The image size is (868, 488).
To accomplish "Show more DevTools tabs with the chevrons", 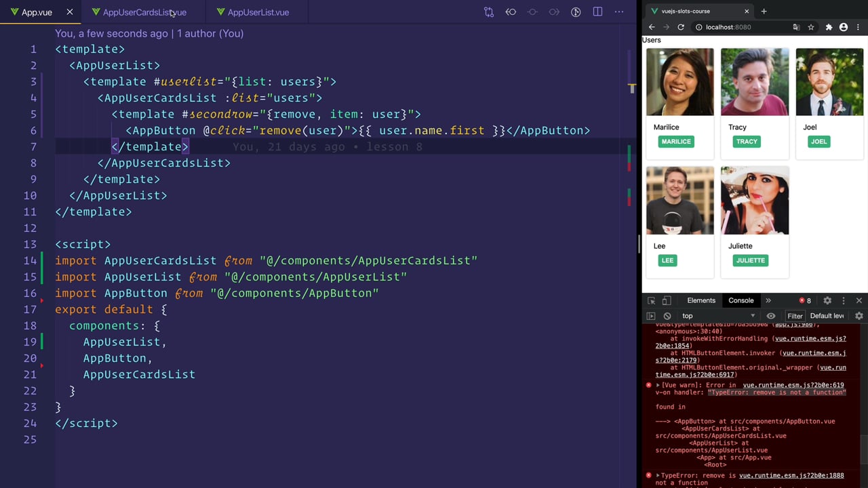I will tap(768, 300).
